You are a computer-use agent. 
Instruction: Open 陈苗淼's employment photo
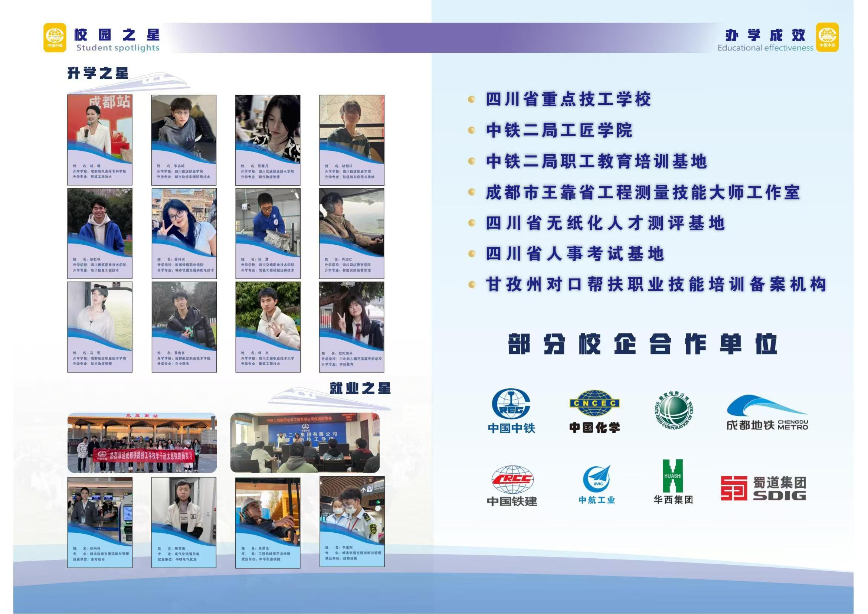click(x=184, y=511)
